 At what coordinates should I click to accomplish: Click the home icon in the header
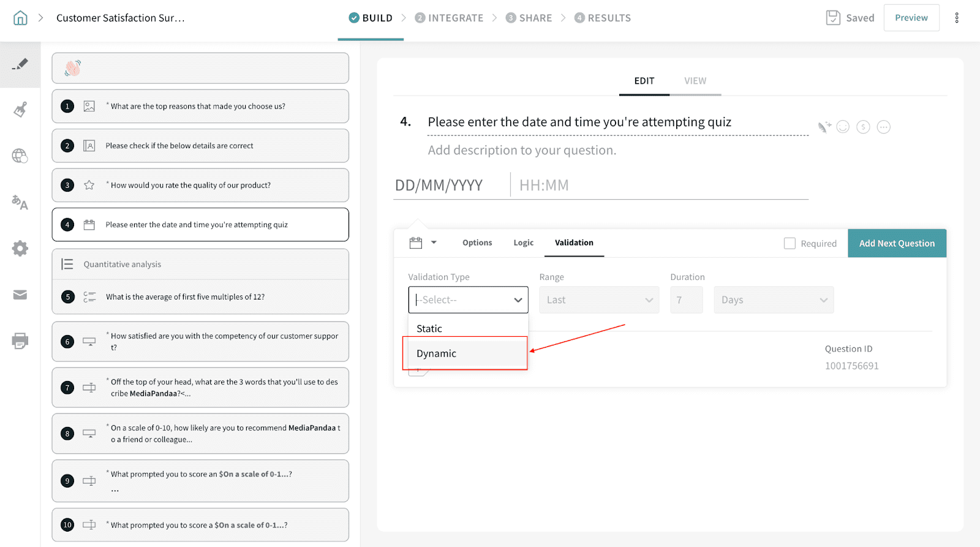(20, 18)
